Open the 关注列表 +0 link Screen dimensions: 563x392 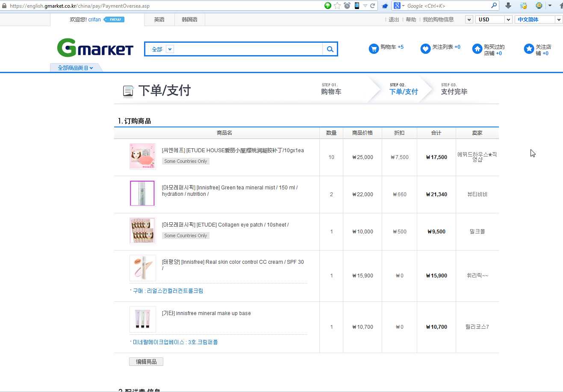446,47
